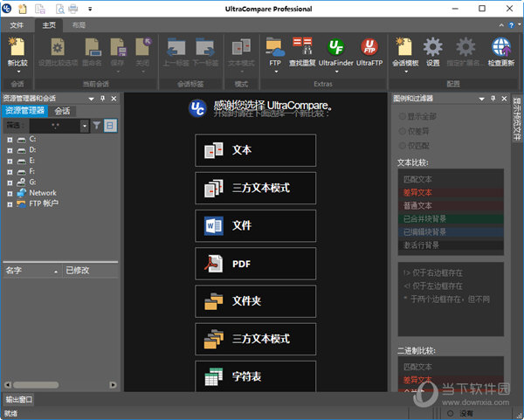Screen dimensions: 524x420
Task: Sort by the 已修改 column header
Action: pos(91,271)
